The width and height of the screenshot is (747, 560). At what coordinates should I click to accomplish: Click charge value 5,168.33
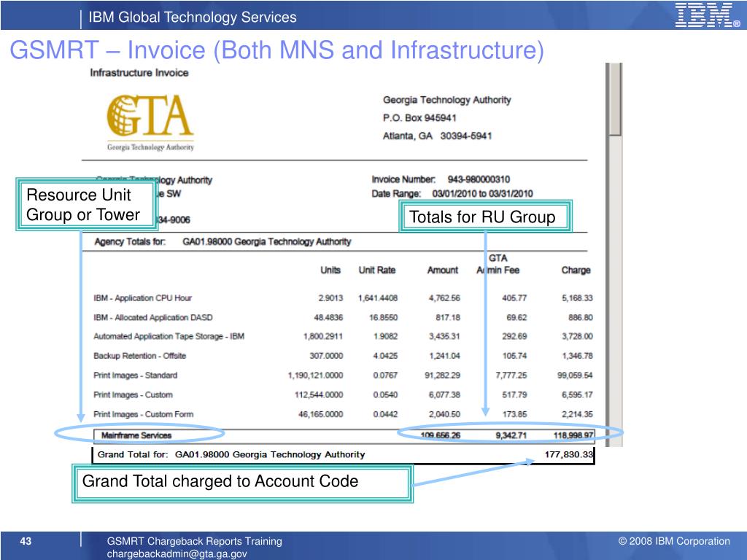coord(577,298)
